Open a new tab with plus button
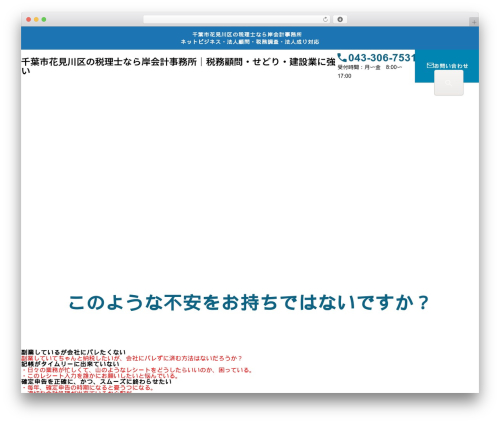Screen dimensions: 500x423 (x=474, y=22)
